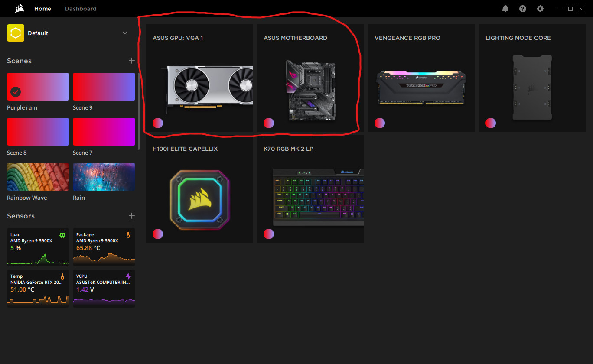The width and height of the screenshot is (593, 364).
Task: Click the lighting indicator on K70 RGB MK.2 card
Action: point(269,234)
